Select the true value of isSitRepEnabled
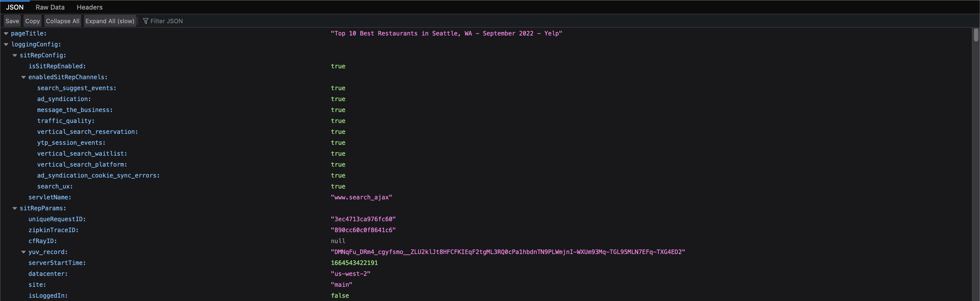This screenshot has width=980, height=301. [338, 66]
